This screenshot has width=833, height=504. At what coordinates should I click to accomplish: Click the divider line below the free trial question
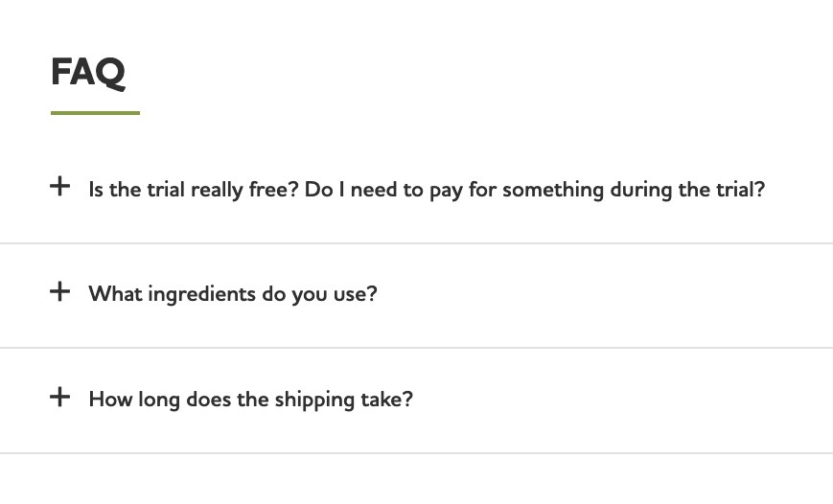click(x=416, y=243)
